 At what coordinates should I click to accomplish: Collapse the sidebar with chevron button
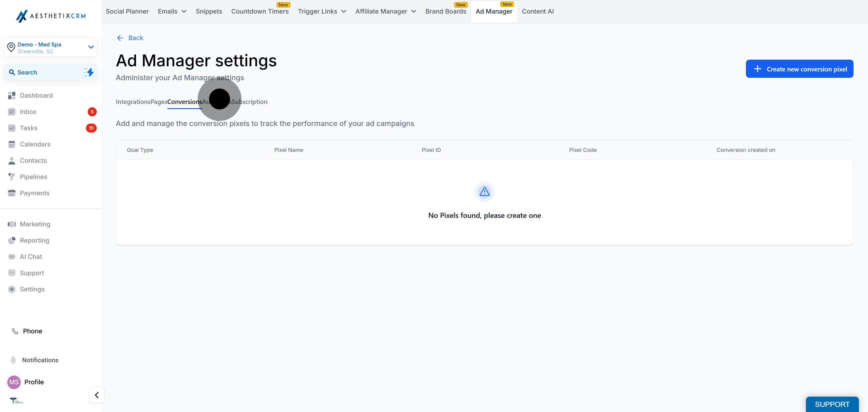97,395
